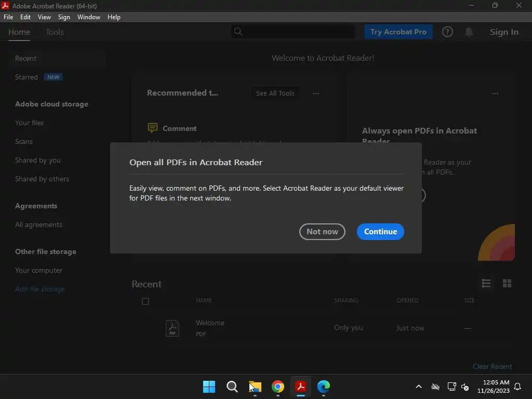Open the clock and date flyout

[x=494, y=387]
